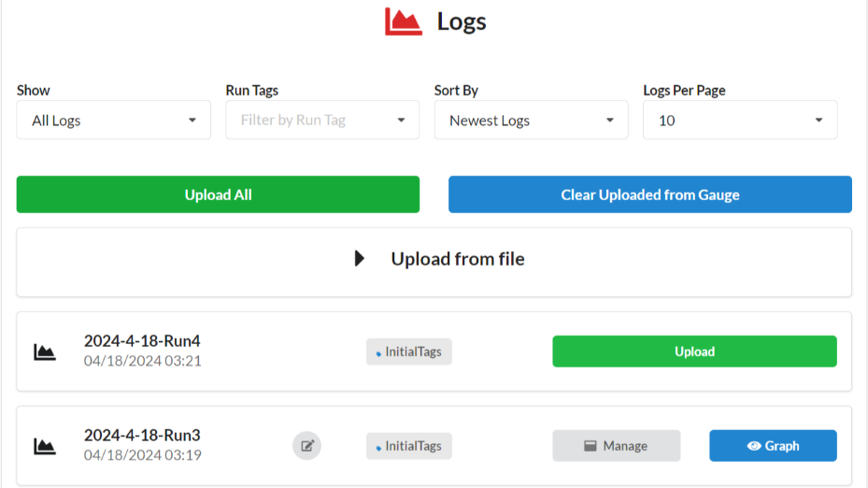Image resolution: width=868 pixels, height=488 pixels.
Task: Click Clear Uploaded from Gauge button
Action: [x=650, y=194]
